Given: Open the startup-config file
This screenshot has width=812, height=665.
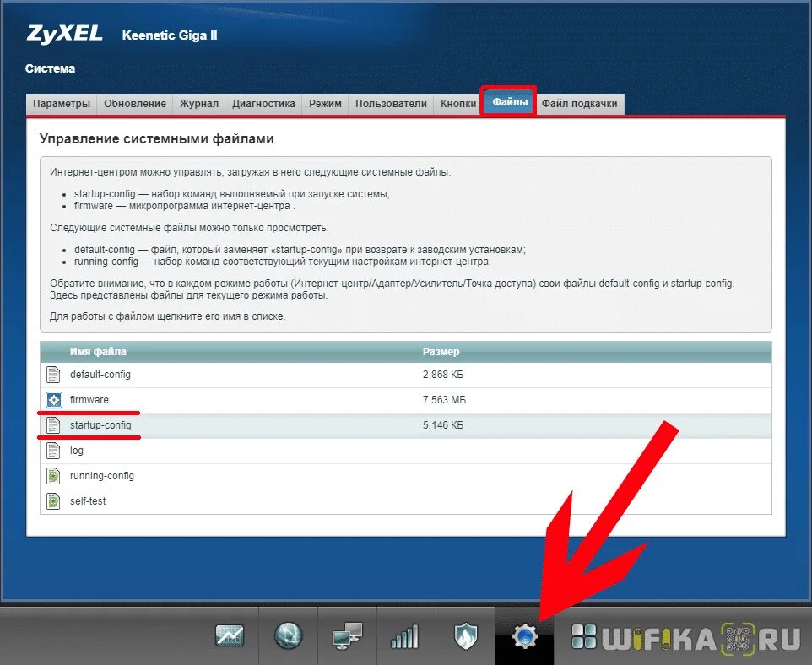Looking at the screenshot, I should (100, 425).
